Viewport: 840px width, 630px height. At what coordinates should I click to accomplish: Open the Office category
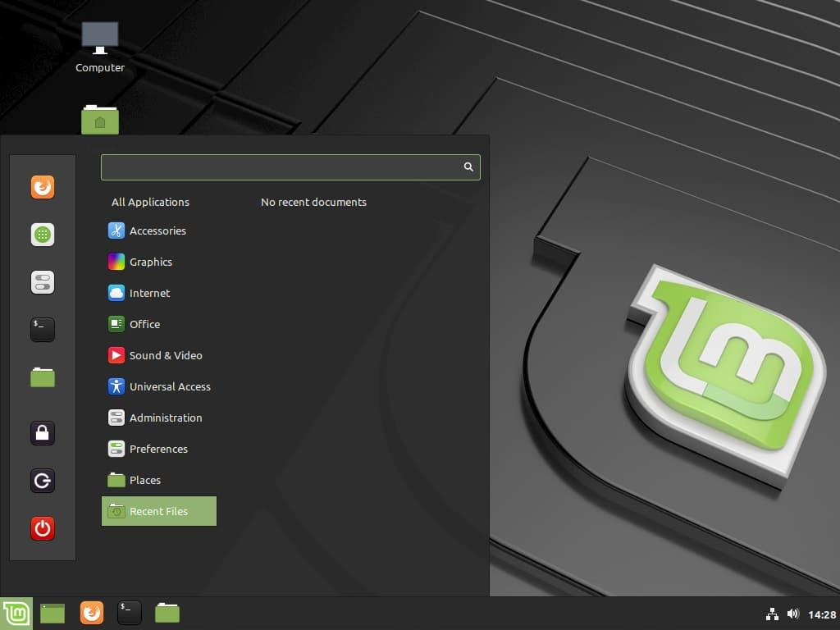[159, 324]
